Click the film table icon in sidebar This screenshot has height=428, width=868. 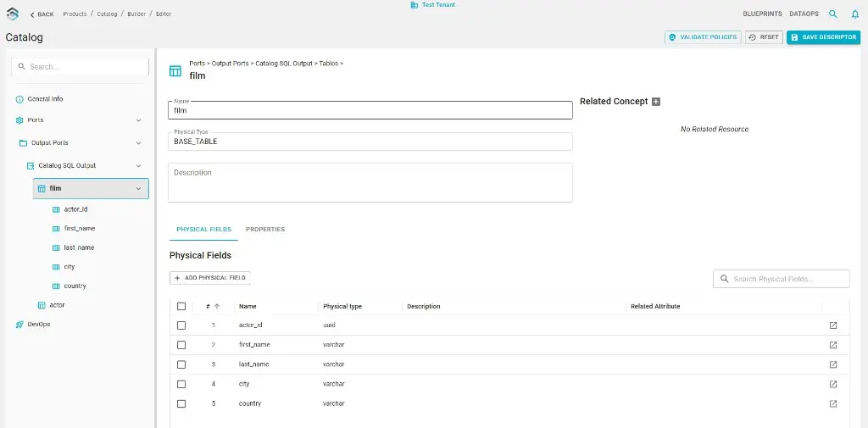pyautogui.click(x=42, y=189)
